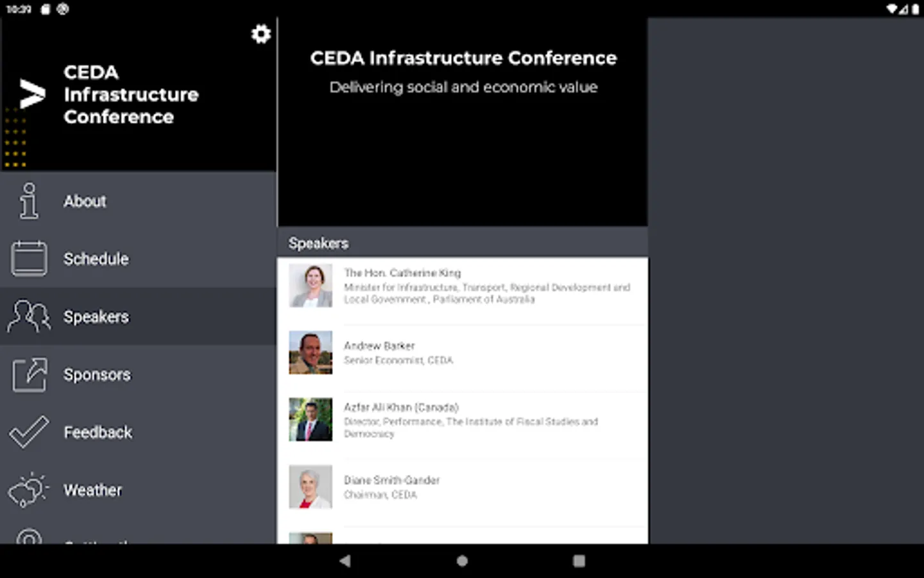This screenshot has height=578, width=924.
Task: Open Azfar Ali Khan's speaker photo
Action: click(x=311, y=419)
